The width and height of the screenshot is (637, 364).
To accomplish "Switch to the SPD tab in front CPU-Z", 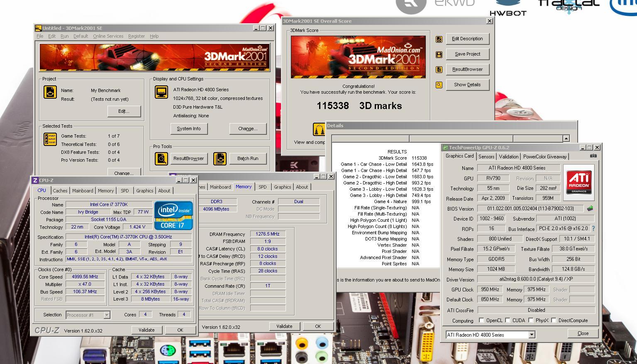I will click(124, 191).
